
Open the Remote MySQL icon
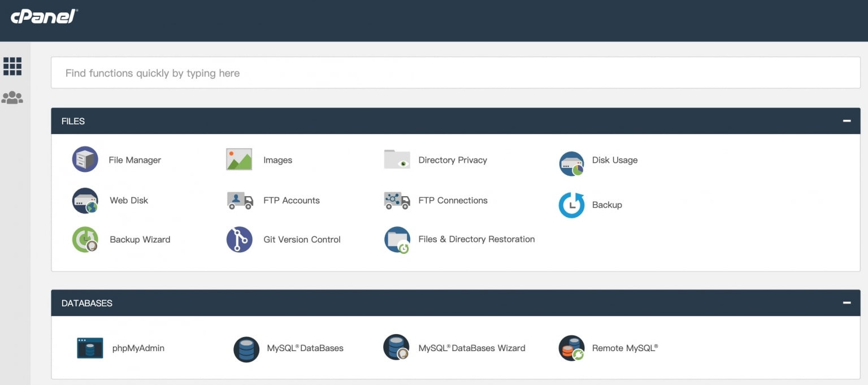pos(571,348)
